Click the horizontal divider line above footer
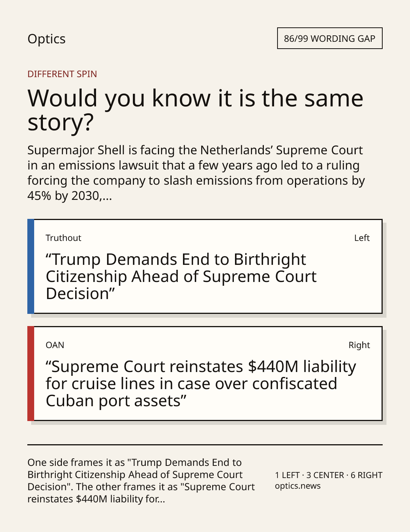Viewport: 410px width, 532px height. point(205,444)
